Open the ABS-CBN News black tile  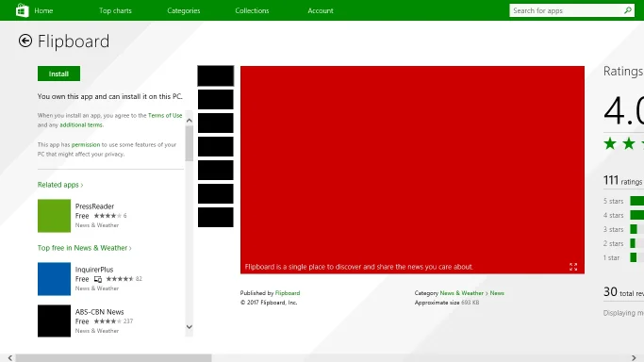tap(54, 321)
